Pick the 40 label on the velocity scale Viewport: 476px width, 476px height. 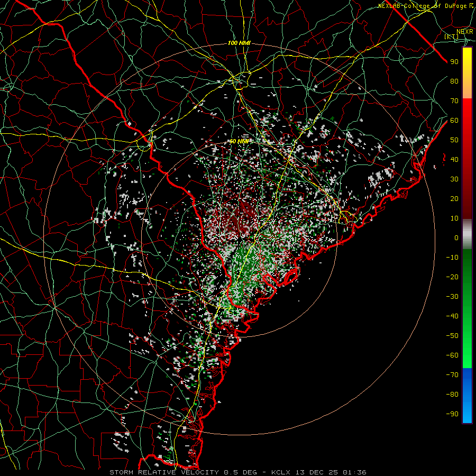point(454,160)
